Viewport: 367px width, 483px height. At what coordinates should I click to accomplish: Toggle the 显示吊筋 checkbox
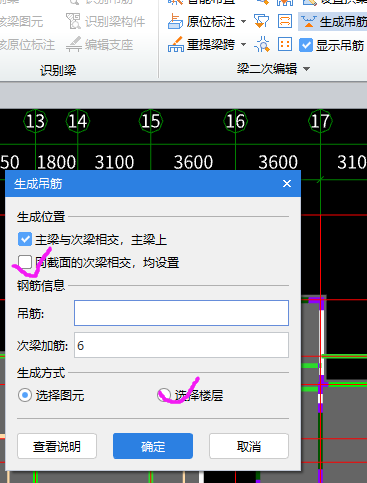[306, 45]
